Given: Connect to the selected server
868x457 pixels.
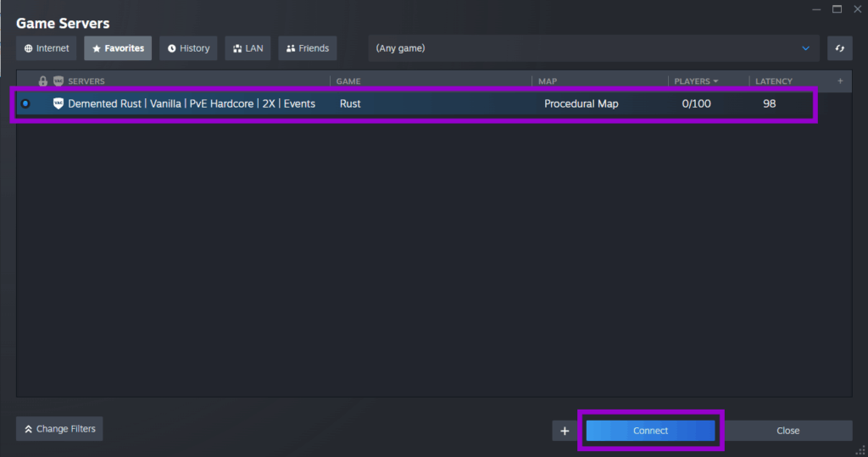Looking at the screenshot, I should pos(650,431).
